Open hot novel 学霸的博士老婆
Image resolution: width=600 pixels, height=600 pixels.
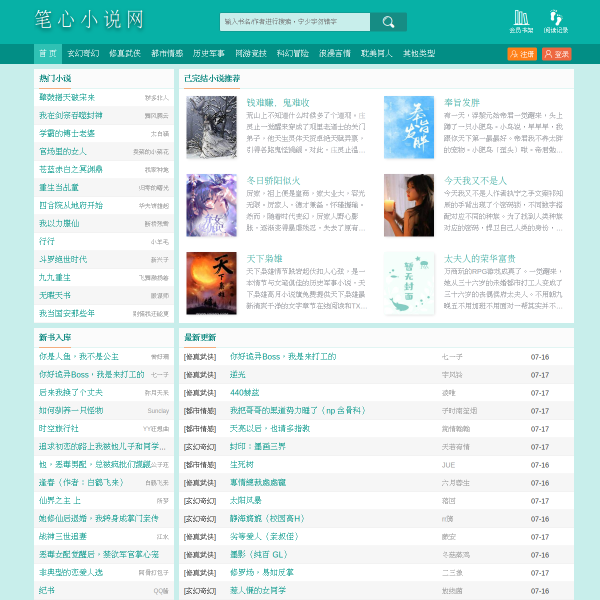coord(67,133)
